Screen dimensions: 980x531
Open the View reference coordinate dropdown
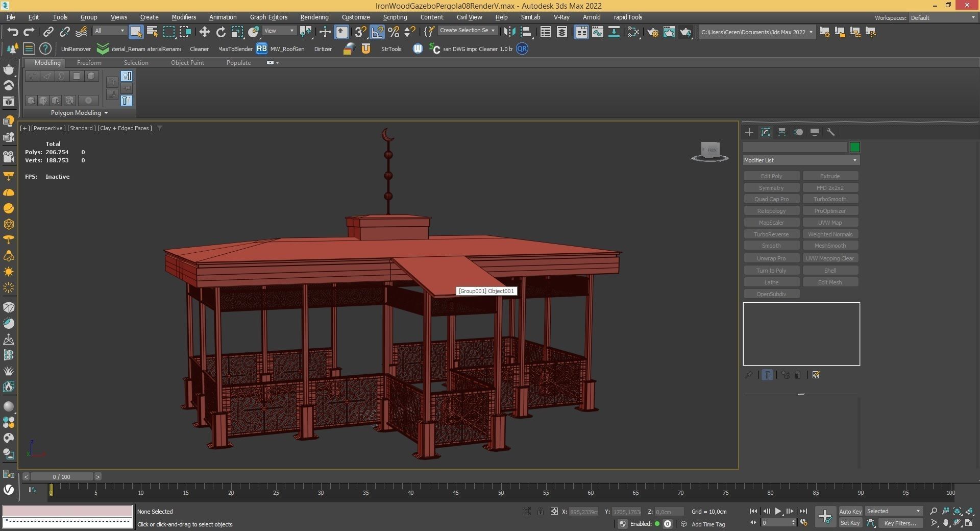pyautogui.click(x=279, y=31)
